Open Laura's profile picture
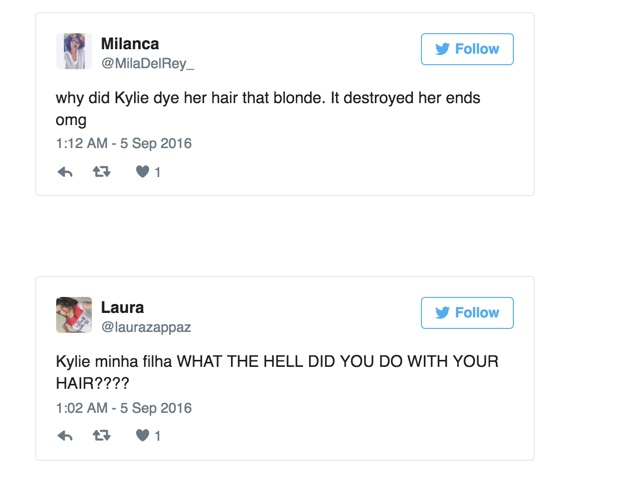 coord(74,315)
